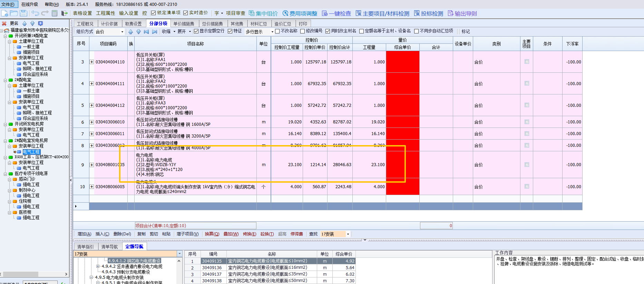644x284 pixels.
Task: Enable 不同步自动汇总项 checkbox
Action: coord(416,31)
